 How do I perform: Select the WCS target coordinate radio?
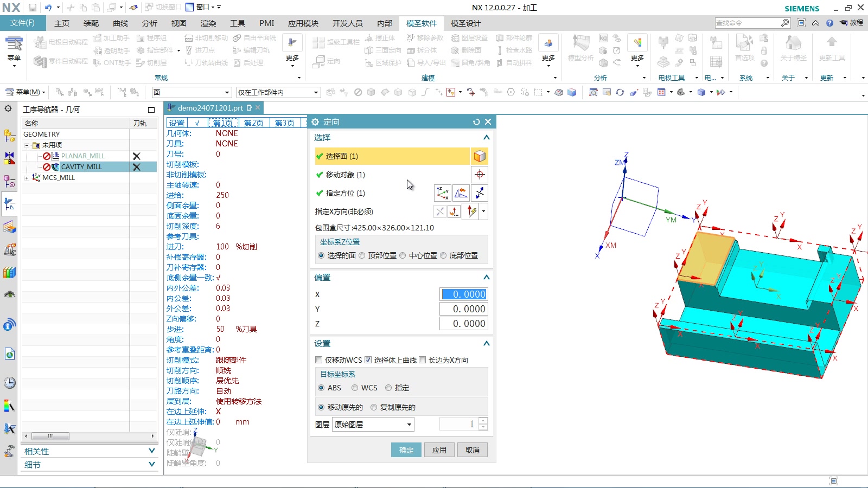click(x=355, y=388)
